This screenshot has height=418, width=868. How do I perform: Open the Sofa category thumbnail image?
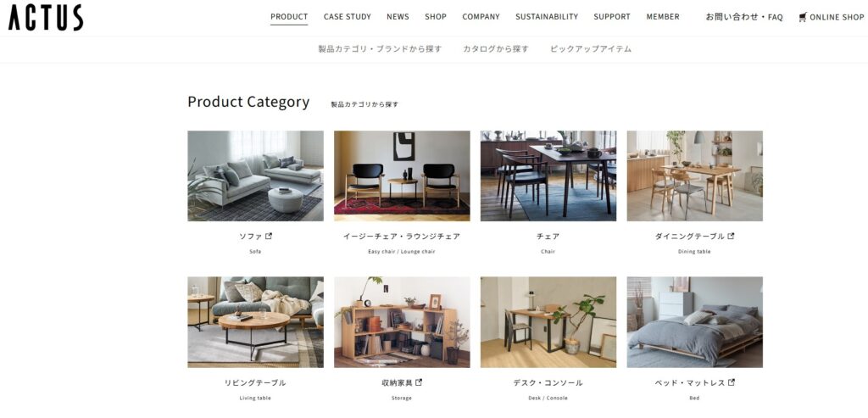point(255,176)
